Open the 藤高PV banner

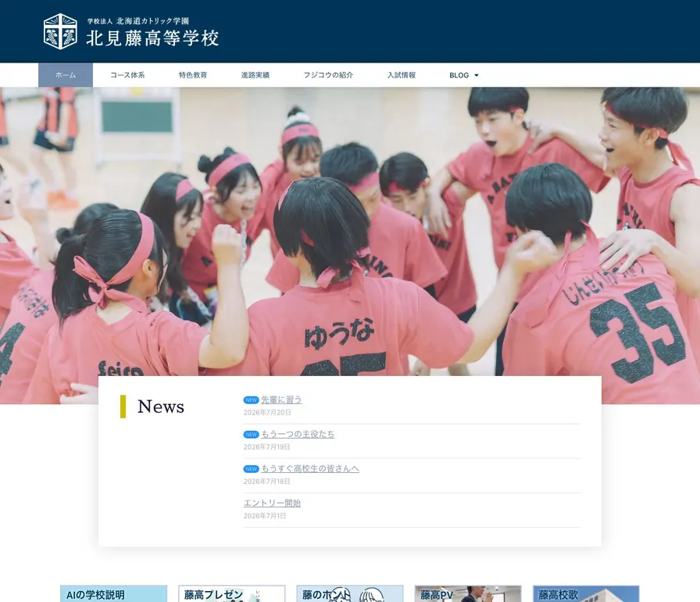click(x=468, y=594)
